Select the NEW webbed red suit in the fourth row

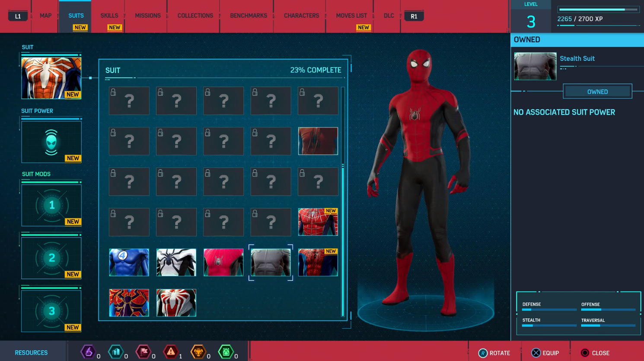318,222
